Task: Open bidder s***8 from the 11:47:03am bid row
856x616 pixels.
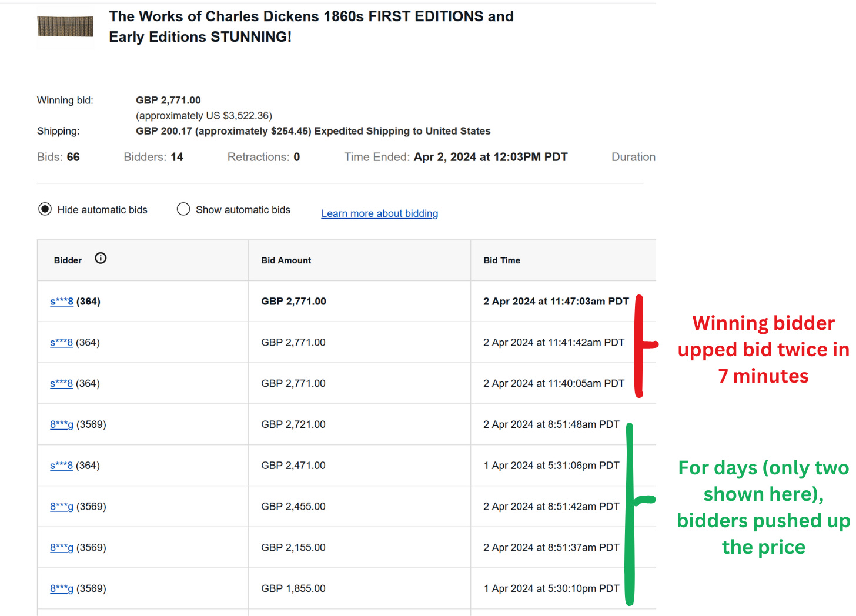Action: click(62, 302)
